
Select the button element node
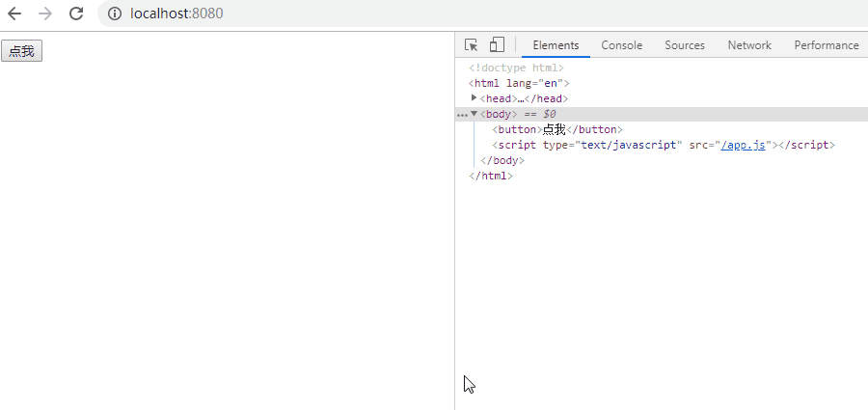pos(557,129)
